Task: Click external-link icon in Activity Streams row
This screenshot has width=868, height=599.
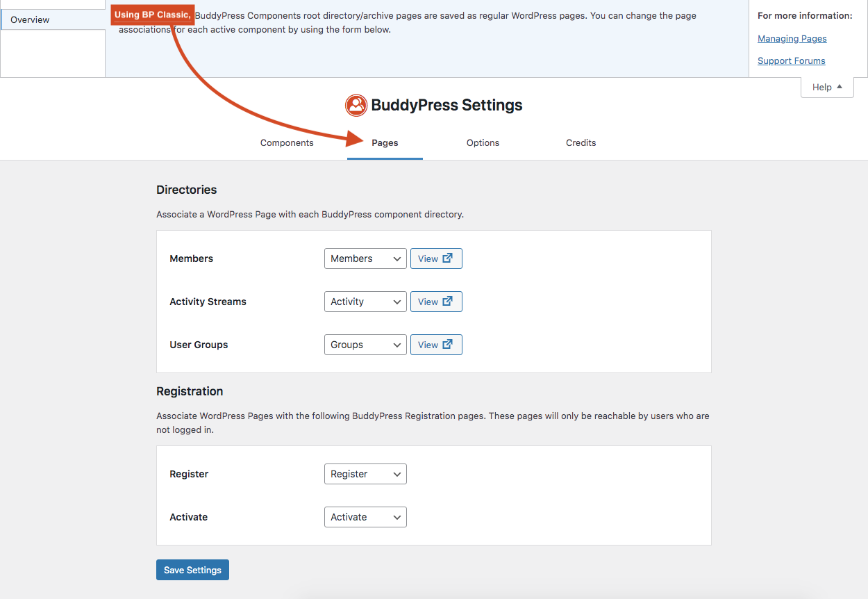Action: [x=448, y=302]
